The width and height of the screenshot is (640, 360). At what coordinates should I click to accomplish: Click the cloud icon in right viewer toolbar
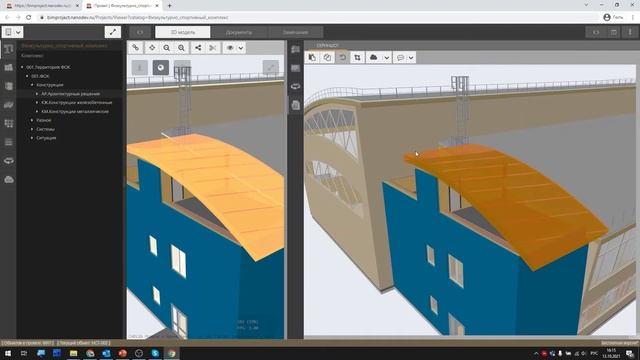pyautogui.click(x=373, y=58)
